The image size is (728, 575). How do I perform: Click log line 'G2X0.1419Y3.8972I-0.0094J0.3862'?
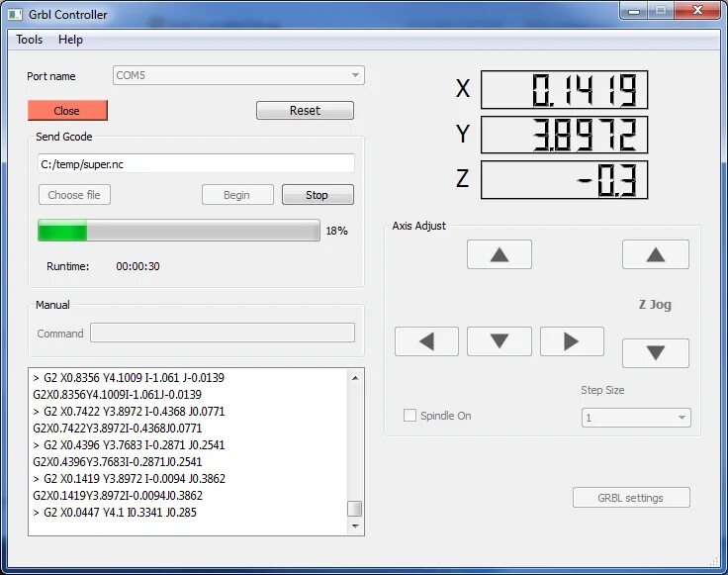point(118,496)
